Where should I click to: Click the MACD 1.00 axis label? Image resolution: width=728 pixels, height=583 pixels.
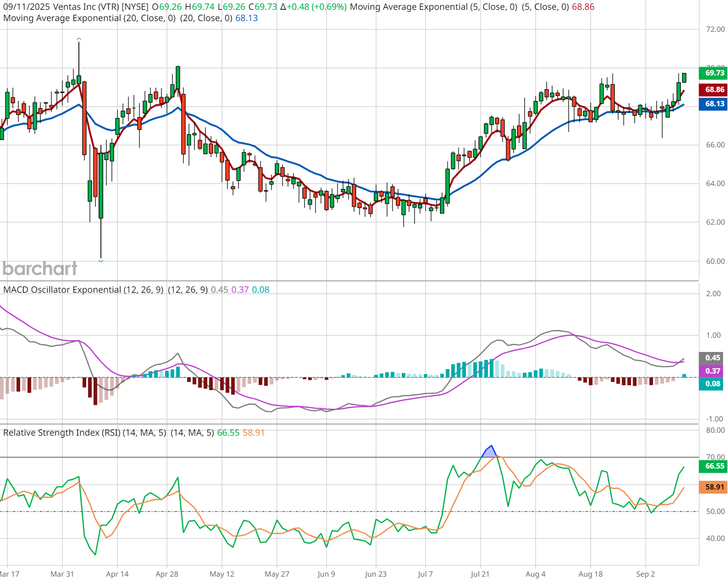[x=713, y=335]
